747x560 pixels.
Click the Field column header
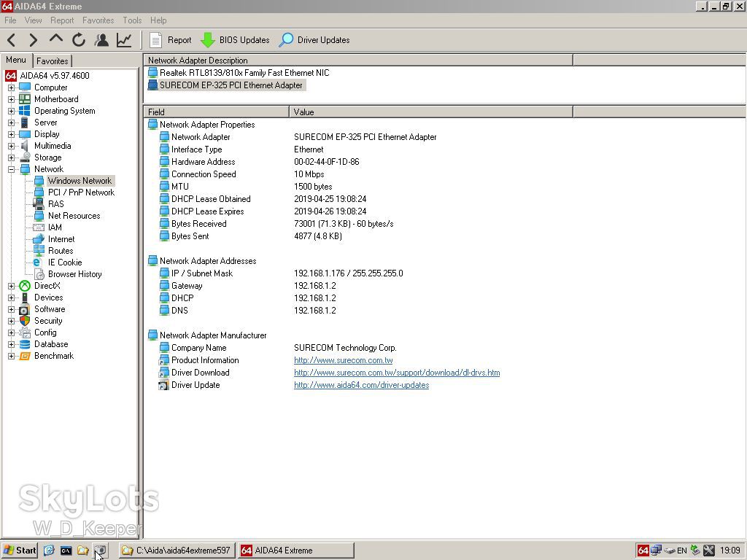pos(216,112)
